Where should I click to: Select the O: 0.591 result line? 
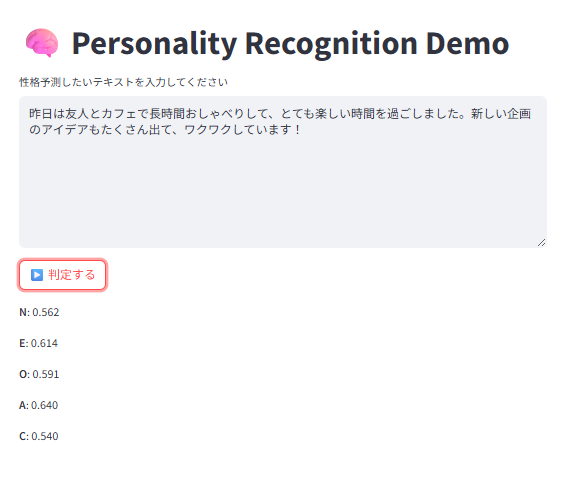39,374
